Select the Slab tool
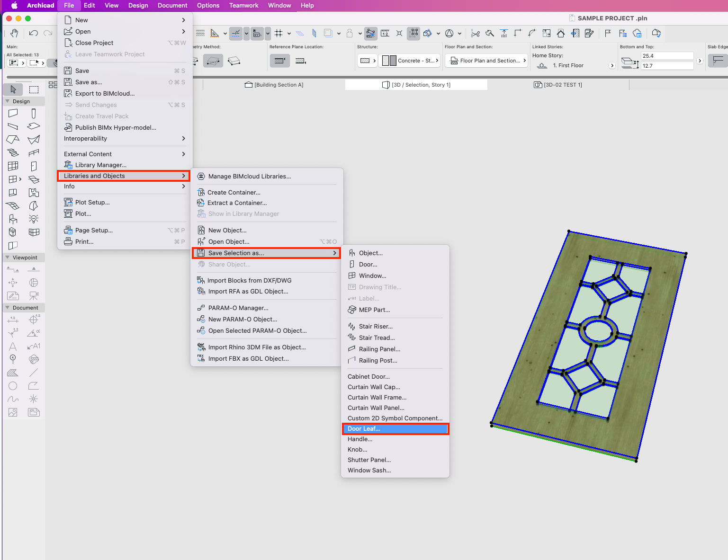Image resolution: width=728 pixels, height=560 pixels. [34, 126]
